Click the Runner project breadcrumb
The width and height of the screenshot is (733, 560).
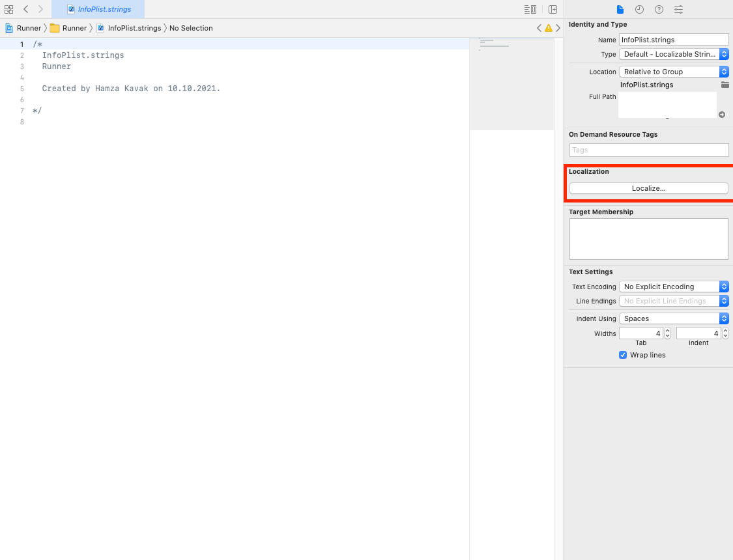pos(23,28)
